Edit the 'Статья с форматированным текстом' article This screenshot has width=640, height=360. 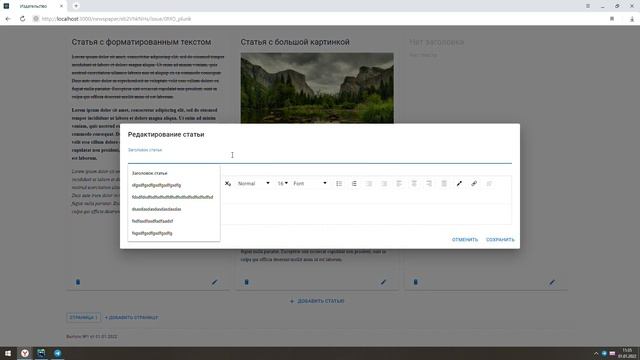pos(214,282)
